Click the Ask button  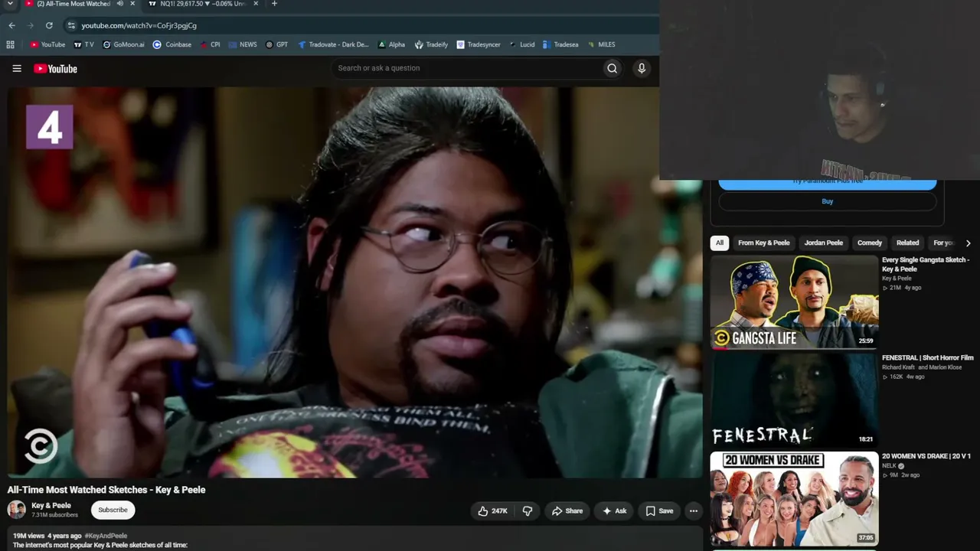tap(614, 510)
